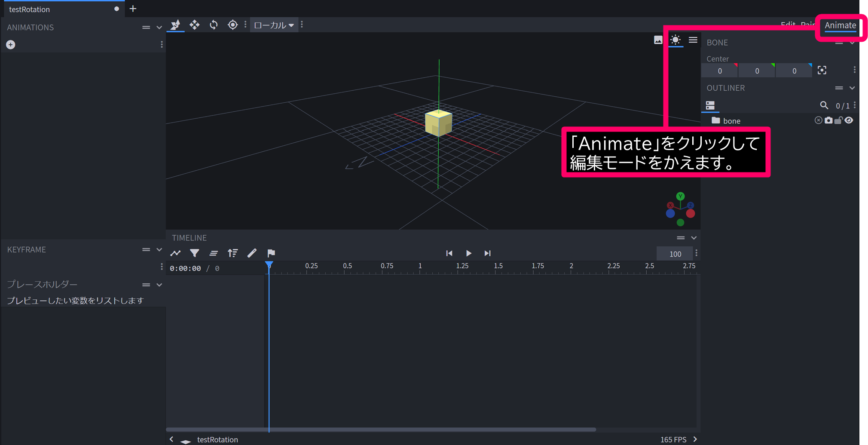
Task: Select the combined transform tool
Action: click(175, 25)
